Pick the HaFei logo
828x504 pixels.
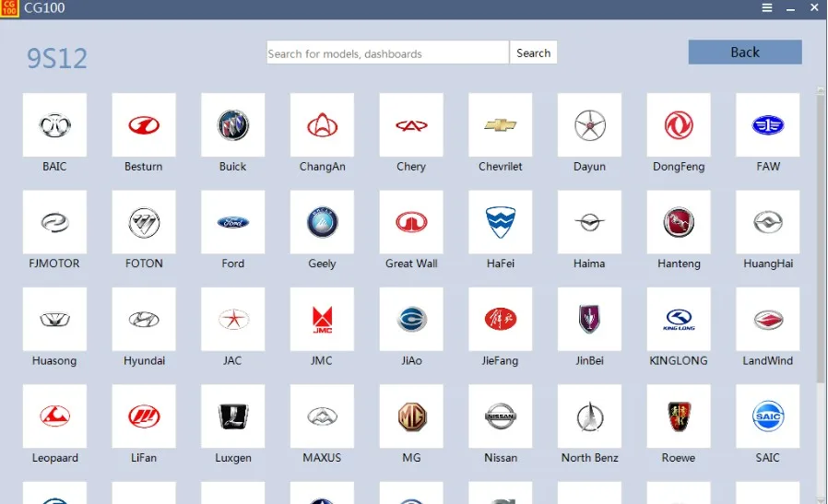pyautogui.click(x=500, y=222)
